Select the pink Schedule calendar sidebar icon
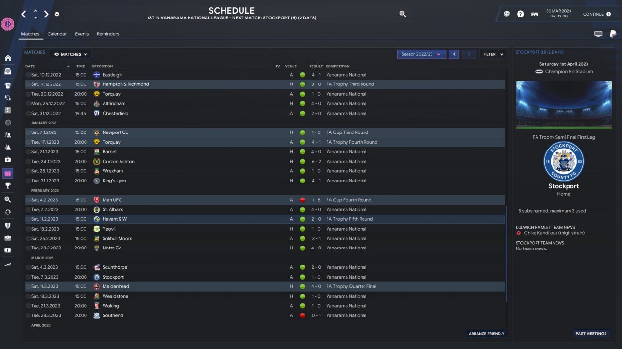The image size is (622, 364). 8,173
